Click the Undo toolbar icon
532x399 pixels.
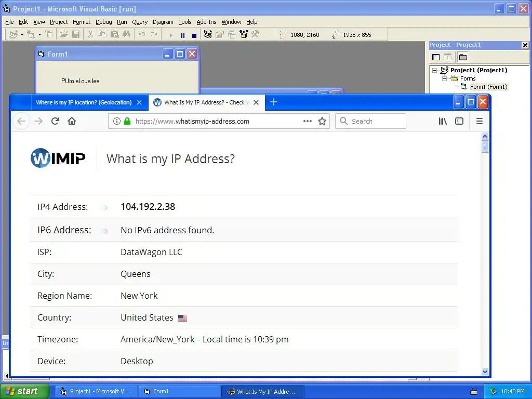(142, 35)
